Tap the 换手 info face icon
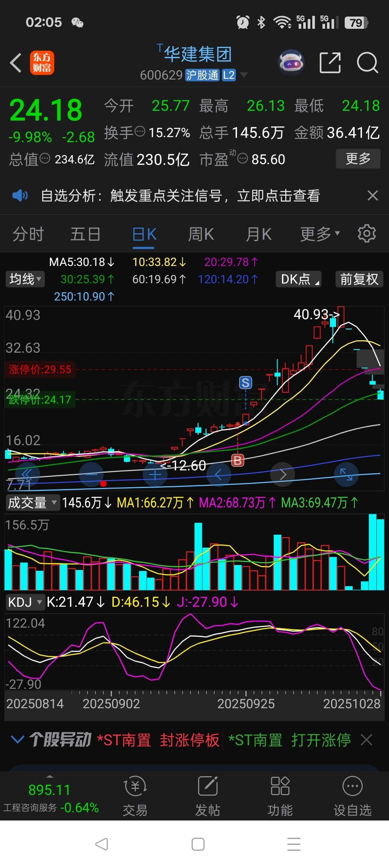Image resolution: width=389 pixels, height=868 pixels. [140, 131]
